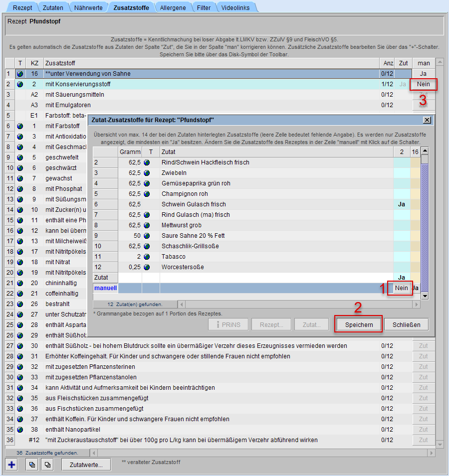
Task: Click globe icon in the Zwiebeln row
Action: [x=147, y=173]
